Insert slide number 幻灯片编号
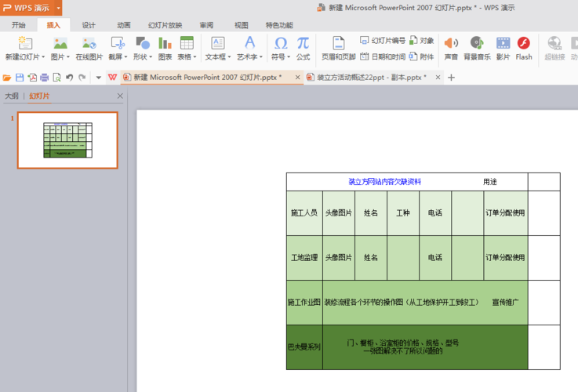This screenshot has width=578, height=392. tap(383, 41)
